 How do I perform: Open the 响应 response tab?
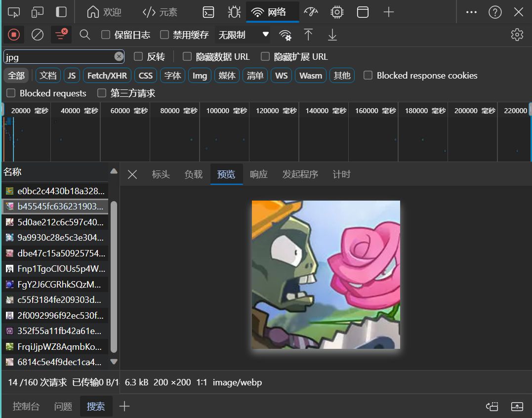(x=258, y=174)
